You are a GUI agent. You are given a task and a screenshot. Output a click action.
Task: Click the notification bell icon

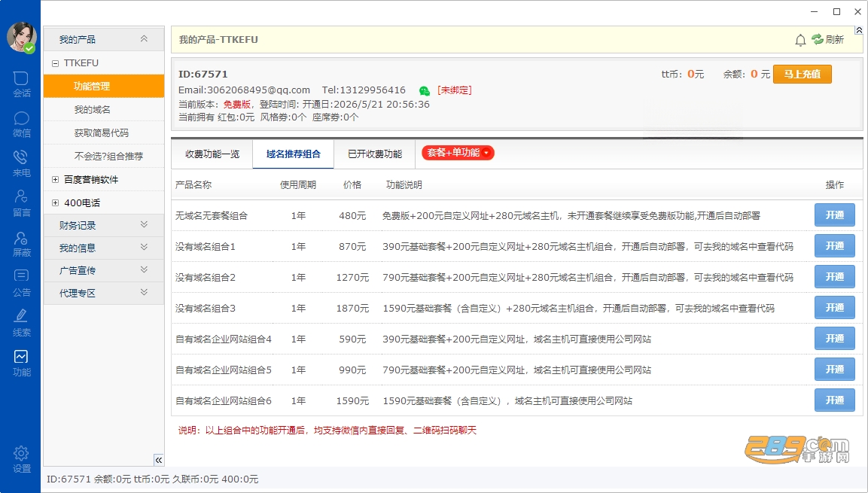click(800, 40)
